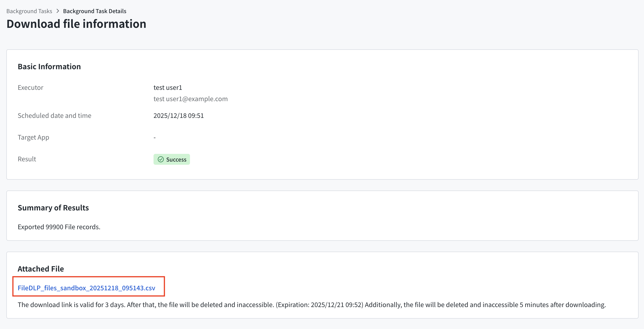Click the Background Task Details breadcrumb
This screenshot has width=644, height=329.
click(x=94, y=11)
